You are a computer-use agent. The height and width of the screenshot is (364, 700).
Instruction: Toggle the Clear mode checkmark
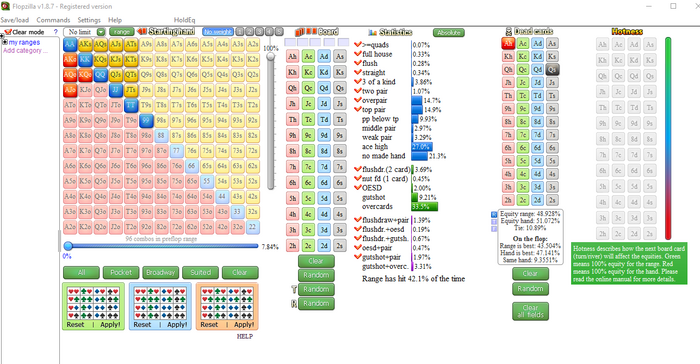[8, 32]
